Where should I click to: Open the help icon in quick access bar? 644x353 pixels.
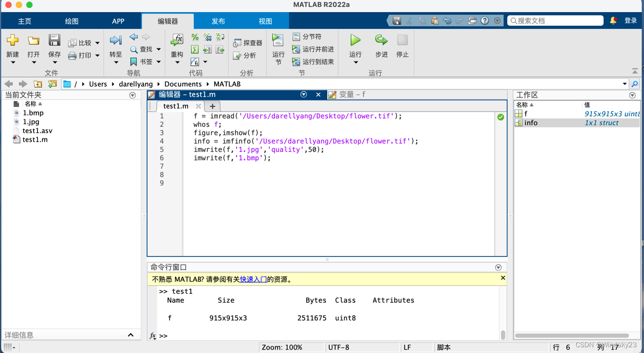[x=485, y=20]
